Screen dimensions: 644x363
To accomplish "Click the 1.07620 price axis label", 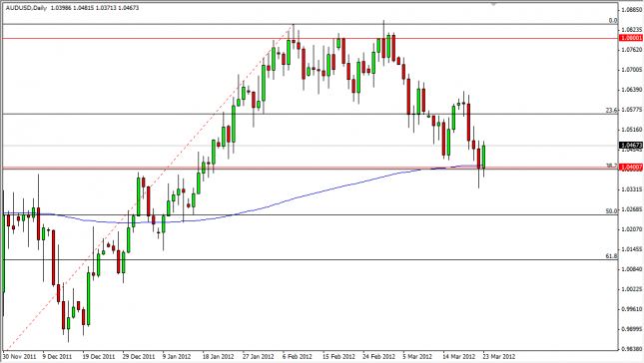I will [632, 49].
